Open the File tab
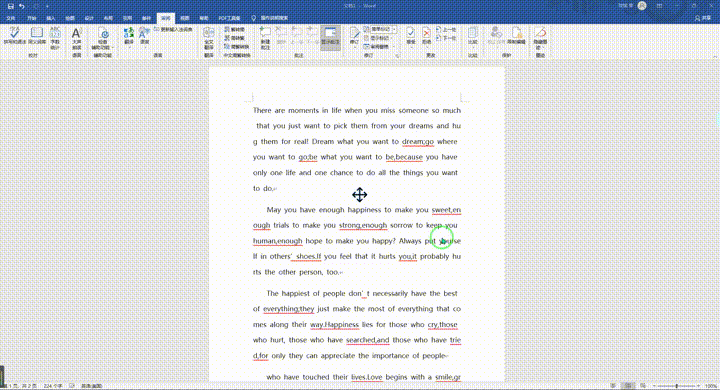The height and width of the screenshot is (390, 720). click(x=11, y=18)
